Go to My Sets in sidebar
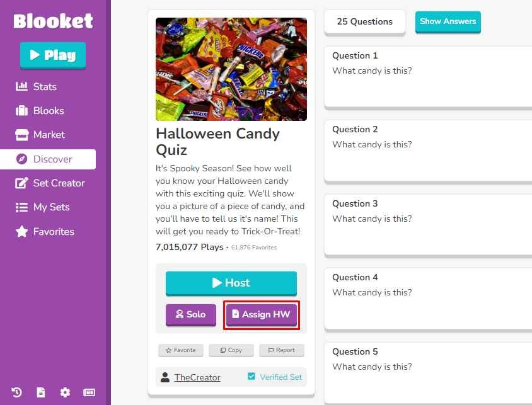This screenshot has width=532, height=405. click(x=51, y=207)
